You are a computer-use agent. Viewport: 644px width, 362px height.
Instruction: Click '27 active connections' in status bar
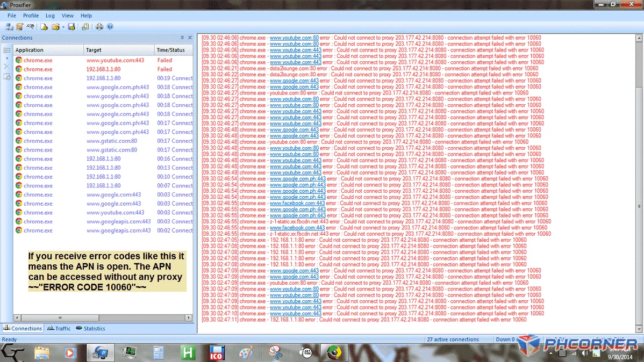(453, 339)
